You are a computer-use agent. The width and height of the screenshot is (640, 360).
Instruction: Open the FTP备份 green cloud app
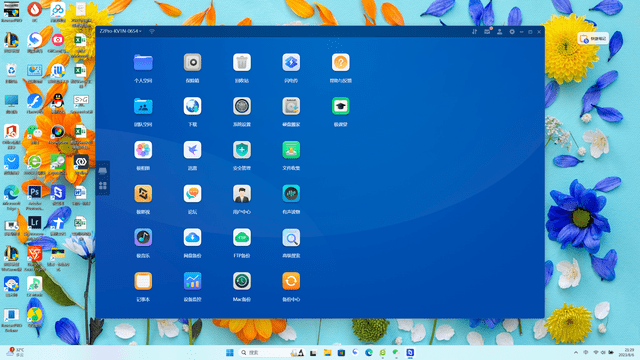click(242, 237)
